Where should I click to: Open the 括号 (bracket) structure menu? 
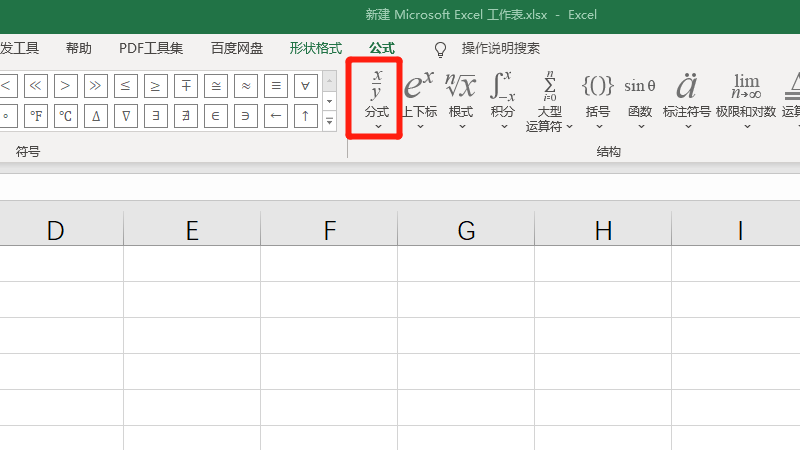coord(597,97)
